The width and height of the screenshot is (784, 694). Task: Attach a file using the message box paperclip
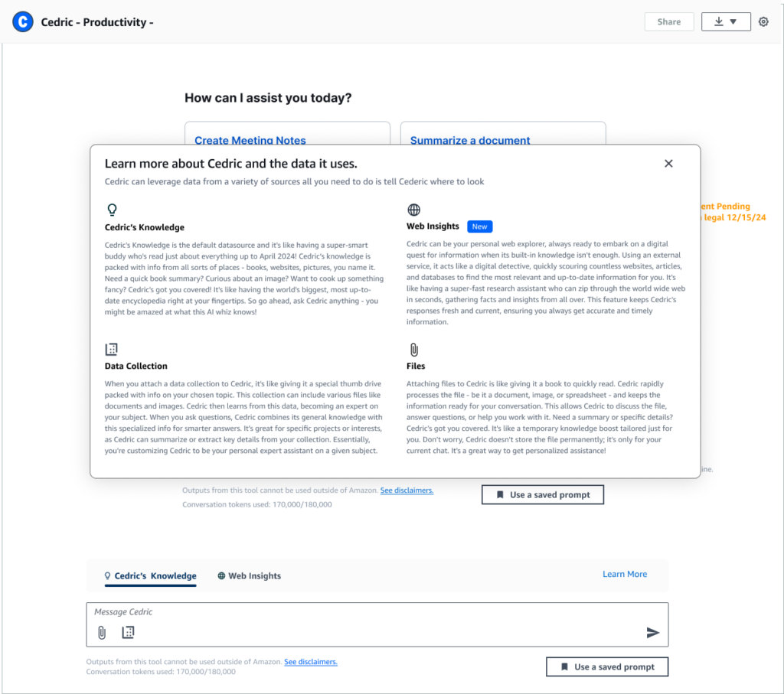click(x=101, y=633)
